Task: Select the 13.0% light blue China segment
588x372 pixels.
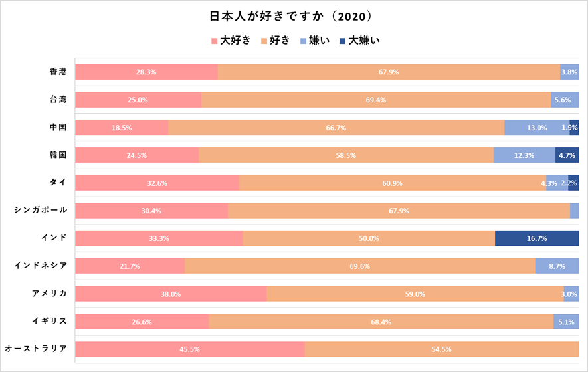Action: (536, 128)
